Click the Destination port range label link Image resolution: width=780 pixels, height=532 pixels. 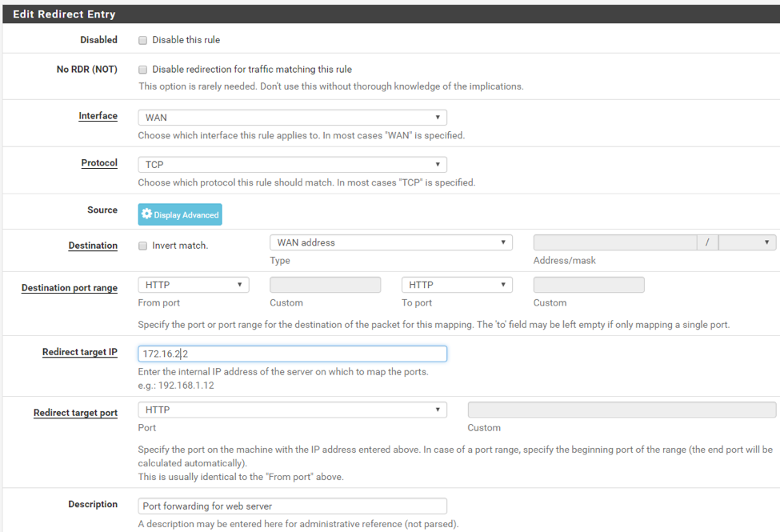70,288
